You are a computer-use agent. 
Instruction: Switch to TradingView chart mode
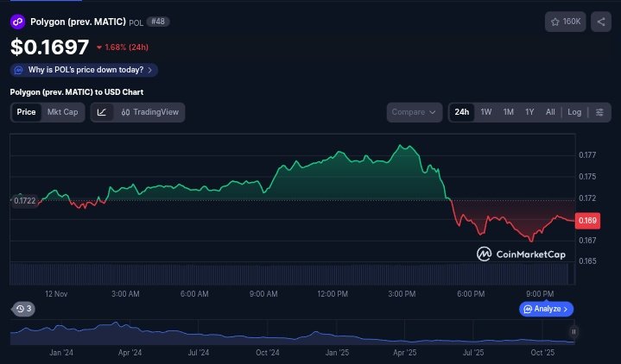tap(149, 112)
